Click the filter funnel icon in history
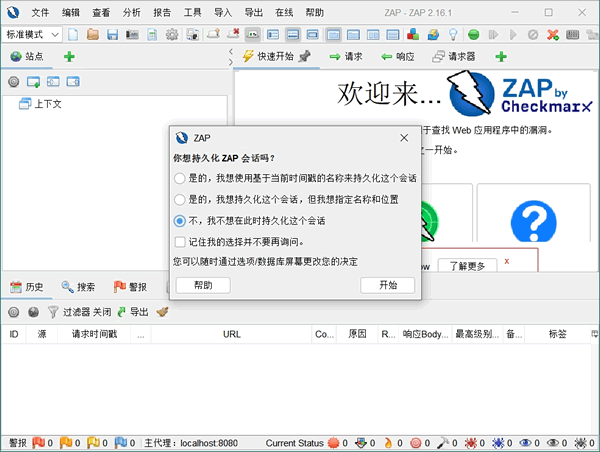600x452 pixels. pyautogui.click(x=53, y=312)
